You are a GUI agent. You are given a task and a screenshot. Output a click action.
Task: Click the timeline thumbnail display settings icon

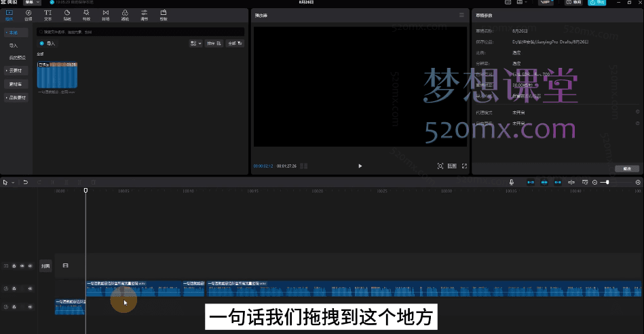pyautogui.click(x=585, y=183)
